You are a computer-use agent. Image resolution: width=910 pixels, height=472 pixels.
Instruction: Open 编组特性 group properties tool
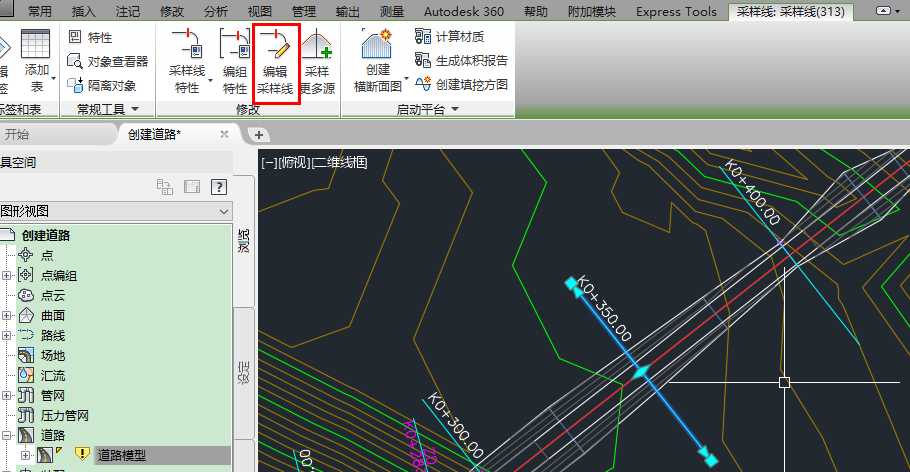click(234, 63)
